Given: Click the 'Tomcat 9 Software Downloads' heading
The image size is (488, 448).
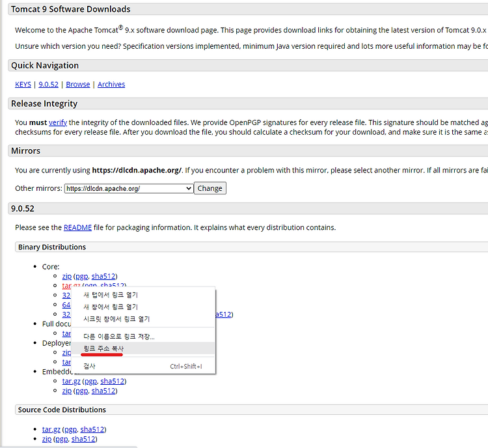Looking at the screenshot, I should click(71, 9).
